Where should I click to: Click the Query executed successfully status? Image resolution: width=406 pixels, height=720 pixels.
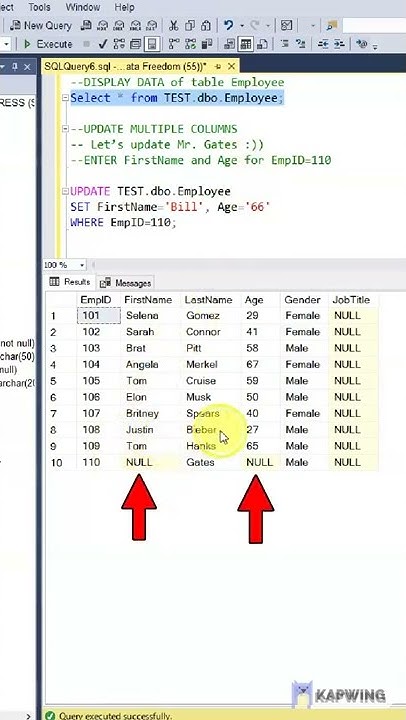(x=109, y=715)
